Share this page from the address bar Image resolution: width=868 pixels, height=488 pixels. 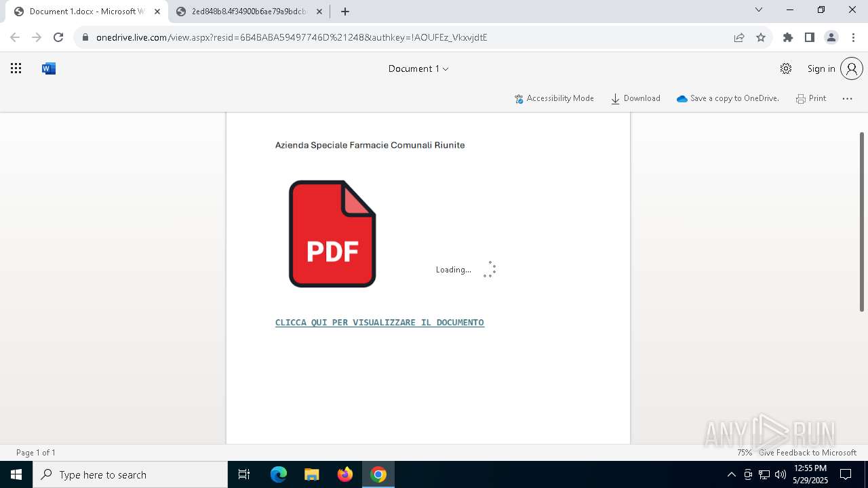point(739,37)
